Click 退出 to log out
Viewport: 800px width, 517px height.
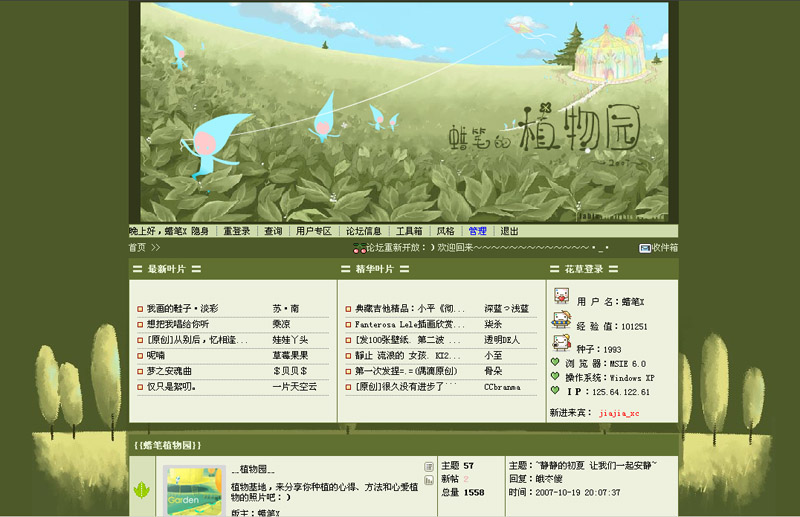click(x=509, y=231)
